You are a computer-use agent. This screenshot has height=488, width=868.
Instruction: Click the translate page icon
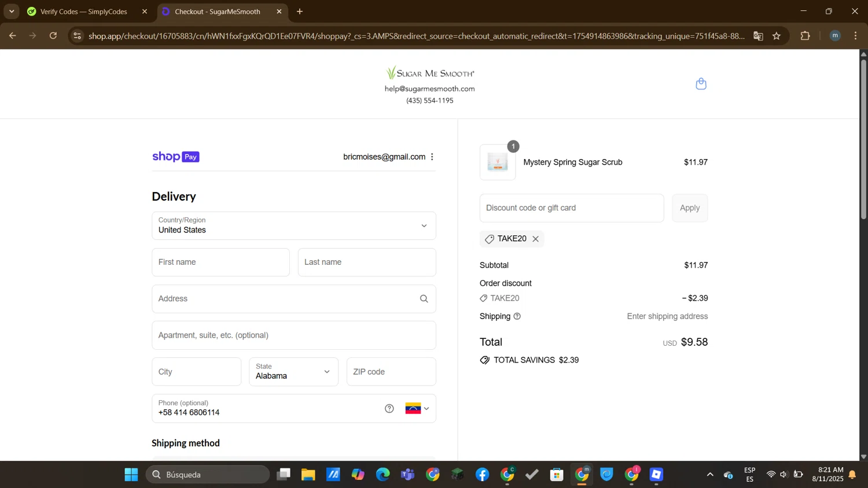(758, 36)
